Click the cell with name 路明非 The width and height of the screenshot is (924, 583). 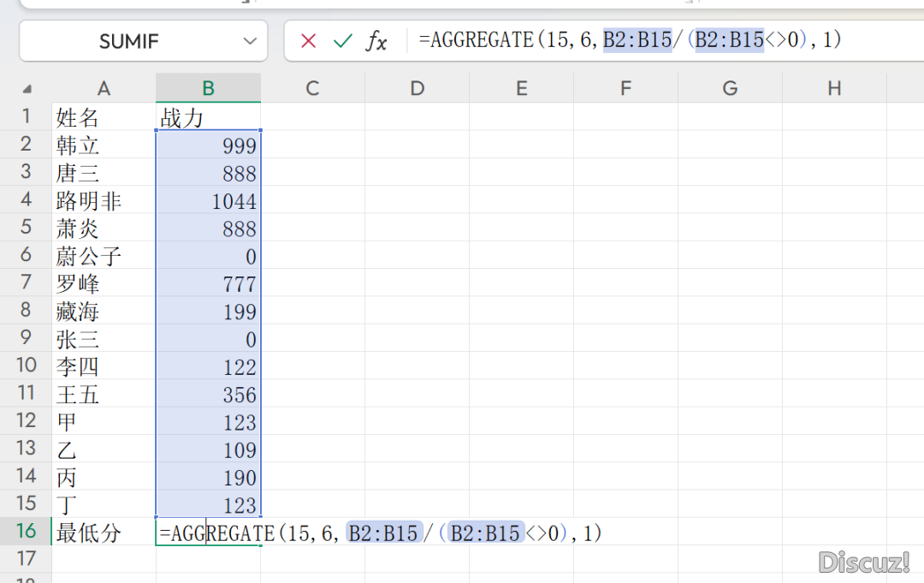click(104, 201)
